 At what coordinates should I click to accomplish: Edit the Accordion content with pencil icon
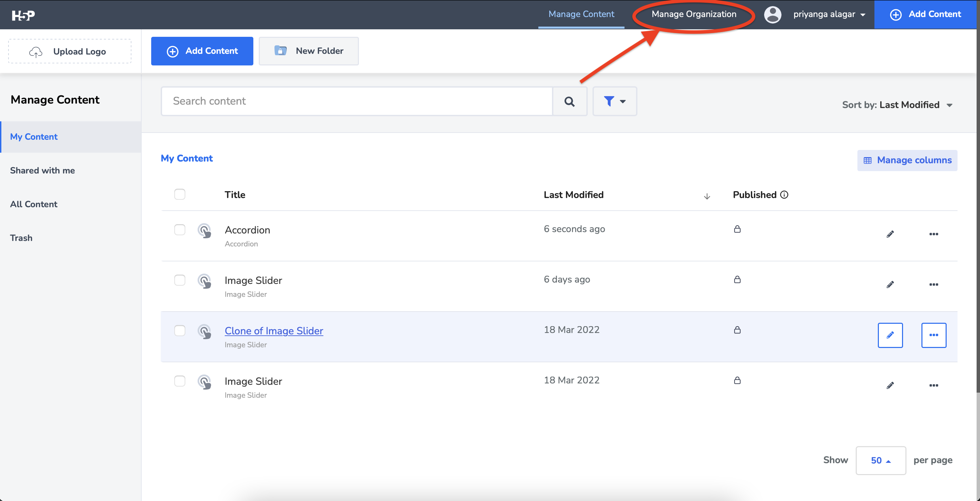pos(890,234)
